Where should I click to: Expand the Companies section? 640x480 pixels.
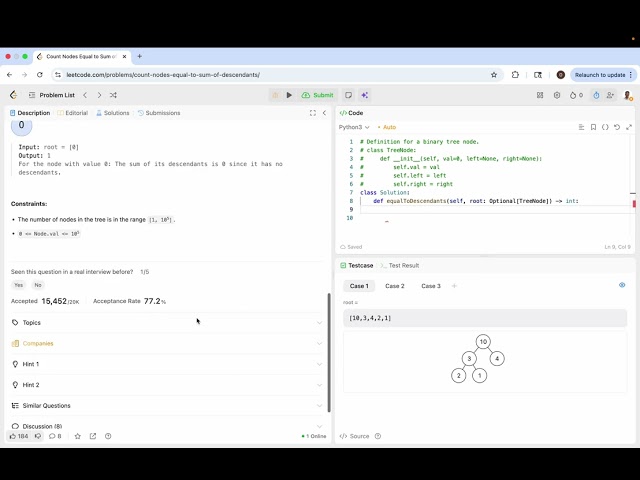tap(167, 343)
